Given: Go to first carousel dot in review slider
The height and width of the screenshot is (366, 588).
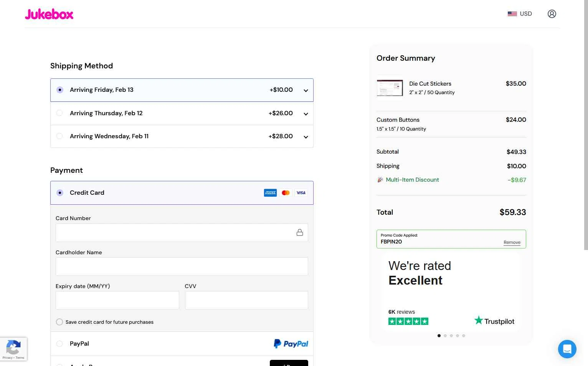Looking at the screenshot, I should [x=439, y=336].
